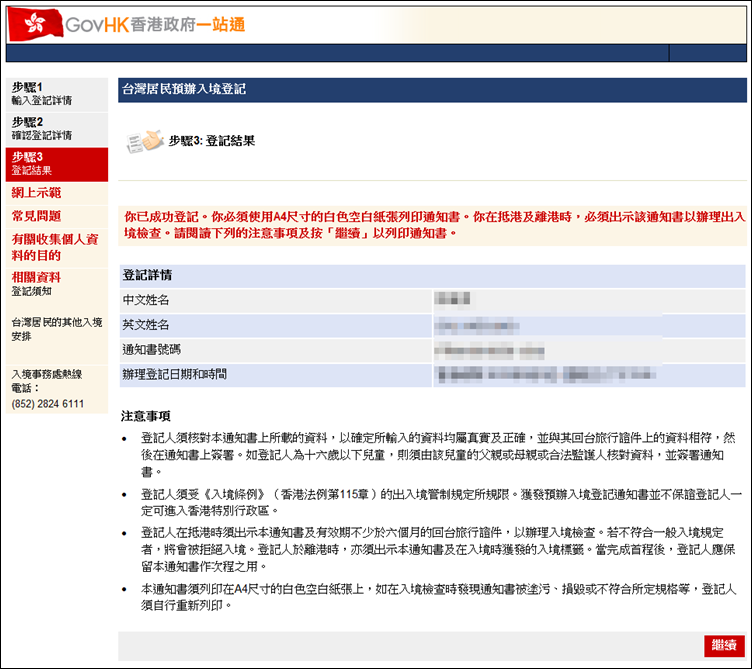Click the GovHK香港政府一站通 title text
The width and height of the screenshot is (752, 669).
tap(155, 24)
